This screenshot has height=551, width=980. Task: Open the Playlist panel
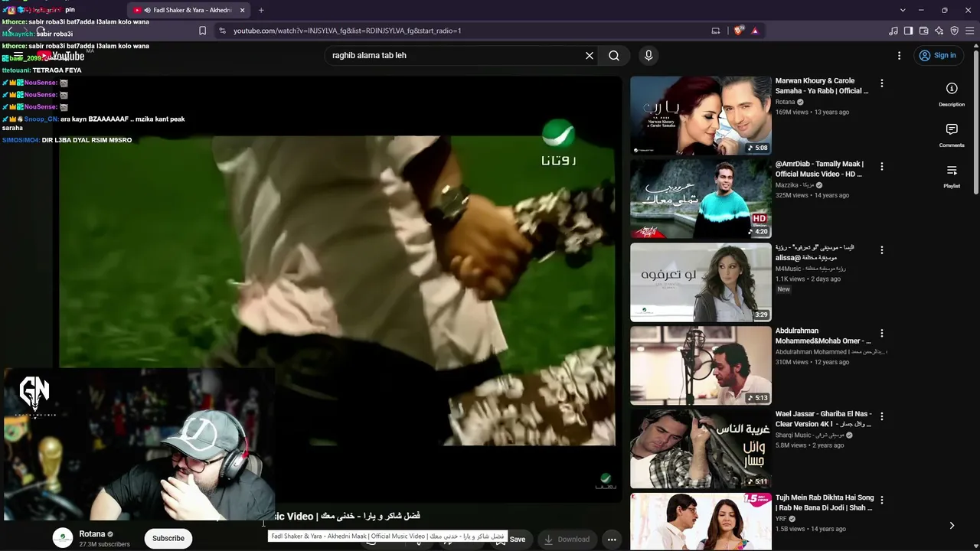click(x=952, y=176)
